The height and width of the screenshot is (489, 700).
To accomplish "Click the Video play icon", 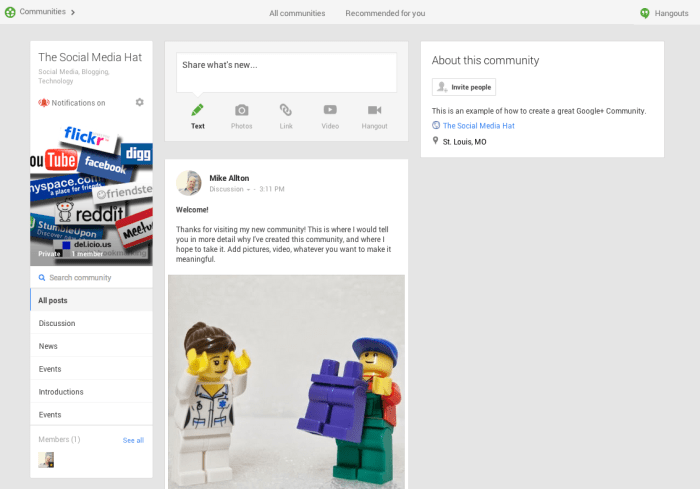I will [x=330, y=110].
